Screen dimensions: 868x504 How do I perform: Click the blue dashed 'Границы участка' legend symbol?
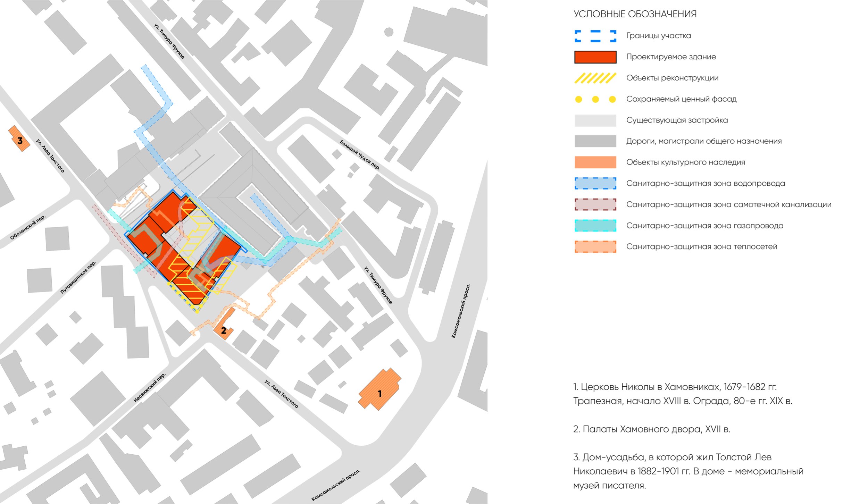tap(595, 36)
